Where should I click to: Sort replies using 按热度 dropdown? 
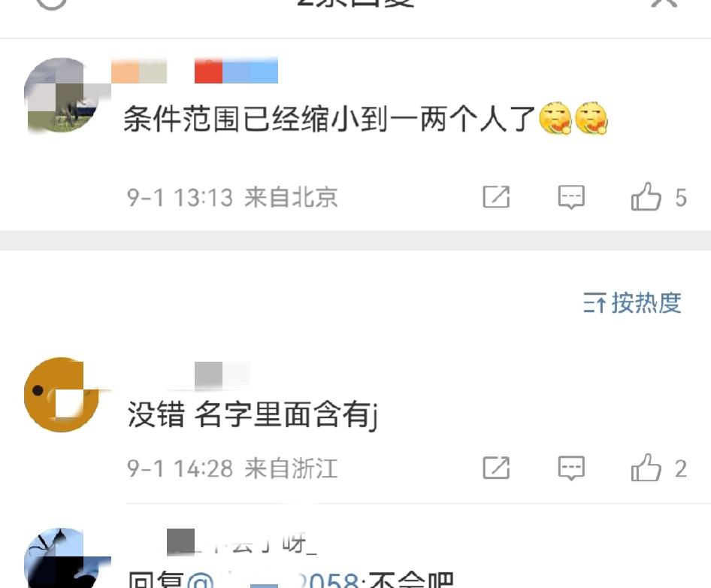pyautogui.click(x=632, y=302)
